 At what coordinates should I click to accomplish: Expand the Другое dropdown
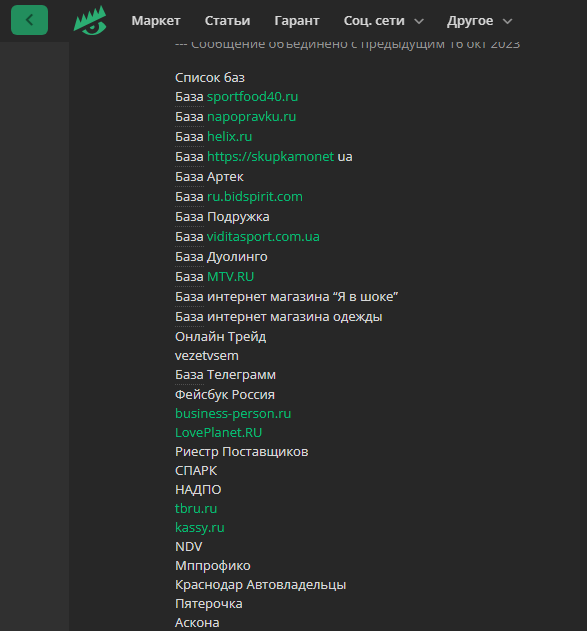tap(480, 21)
